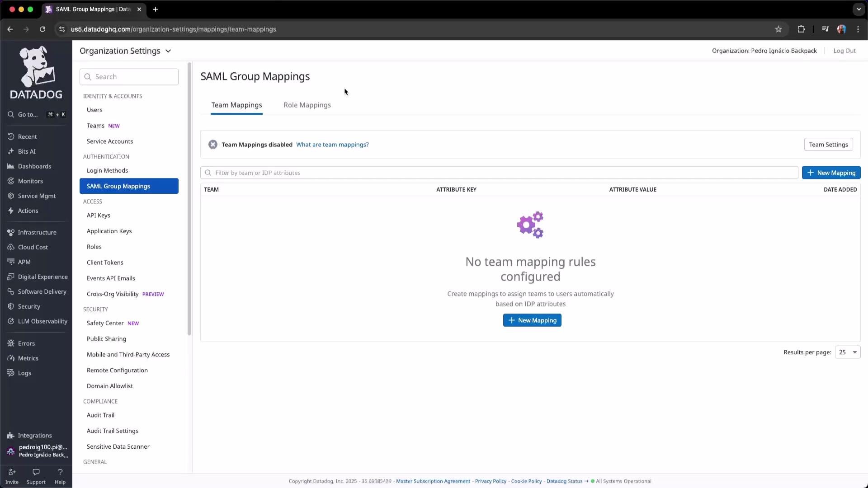Open Bits AI sparkle icon
This screenshot has height=488, width=868.
click(x=11, y=151)
